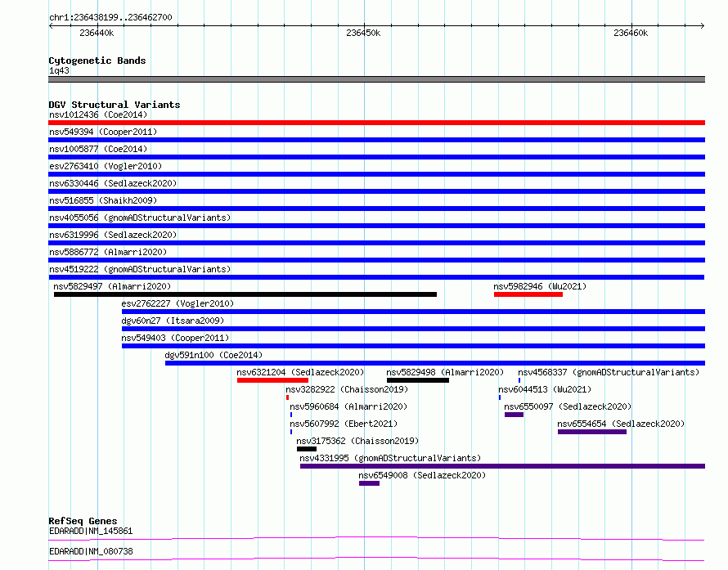Click dgv60n27 (Itsara2009) label
Screen dimensions: 728x570
(x=173, y=321)
